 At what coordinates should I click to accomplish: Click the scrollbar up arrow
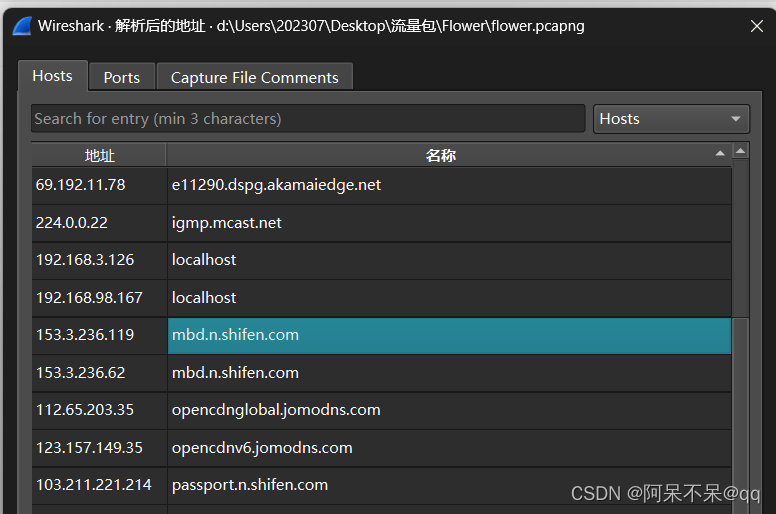[x=740, y=150]
